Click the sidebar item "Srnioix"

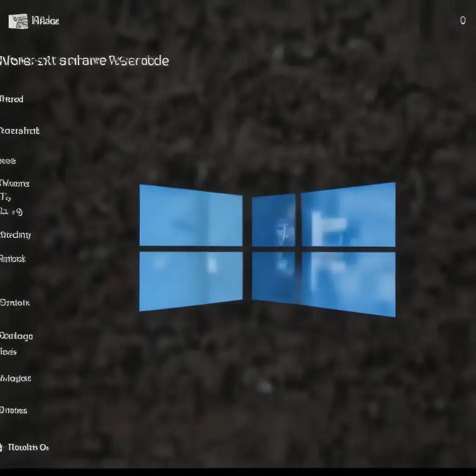[x=15, y=303]
